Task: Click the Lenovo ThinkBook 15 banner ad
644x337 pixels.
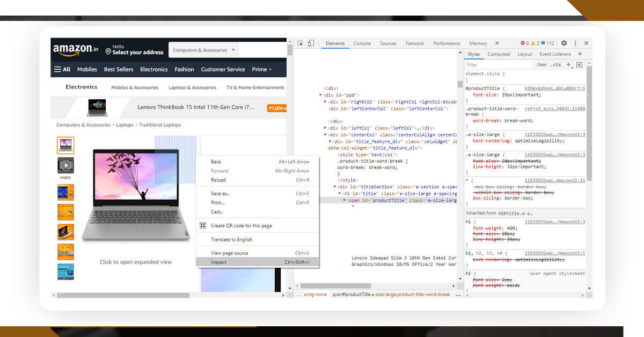Action: click(x=169, y=107)
